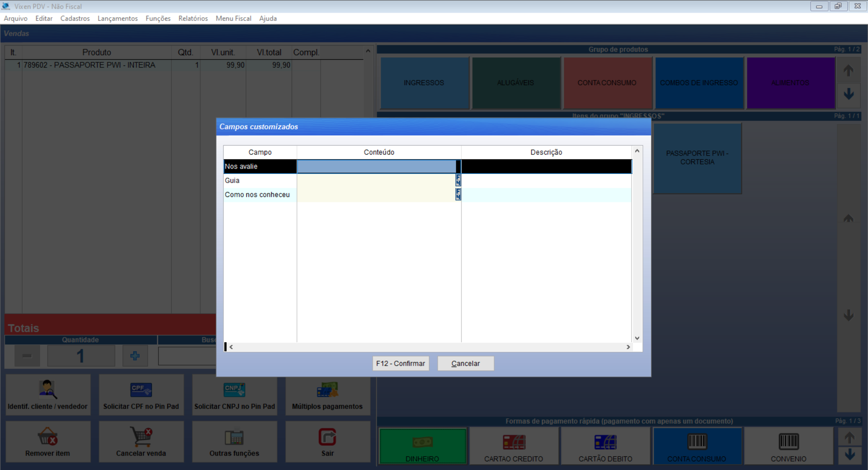
Task: Click the Remover item basket icon
Action: 47,437
